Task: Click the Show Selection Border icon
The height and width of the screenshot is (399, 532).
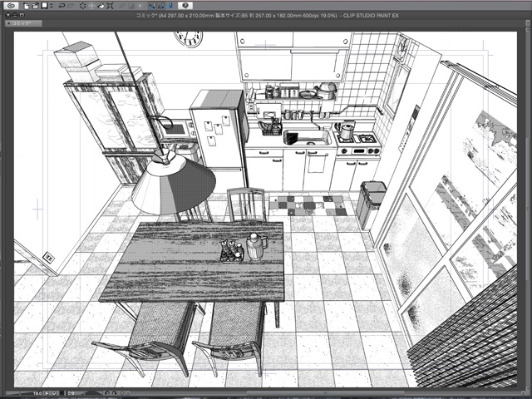Action: coord(140,6)
